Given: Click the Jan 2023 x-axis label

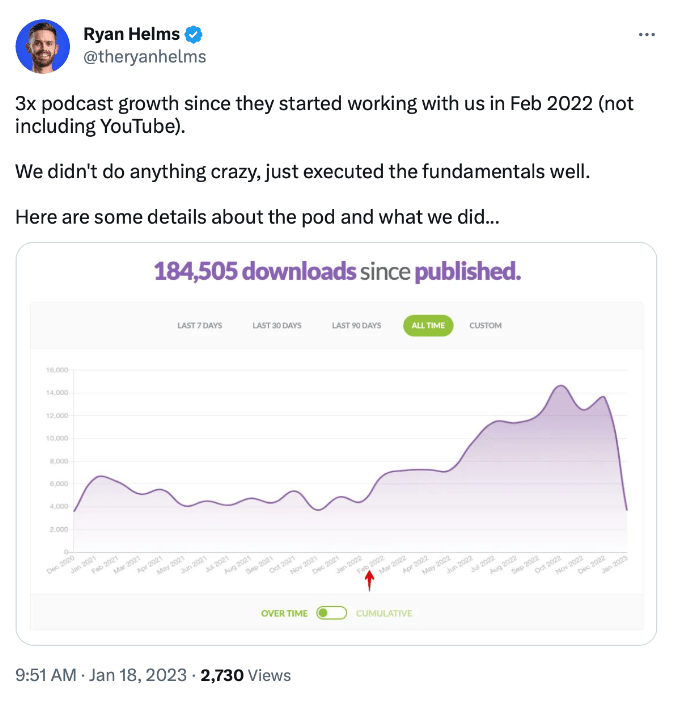Looking at the screenshot, I should point(614,565).
